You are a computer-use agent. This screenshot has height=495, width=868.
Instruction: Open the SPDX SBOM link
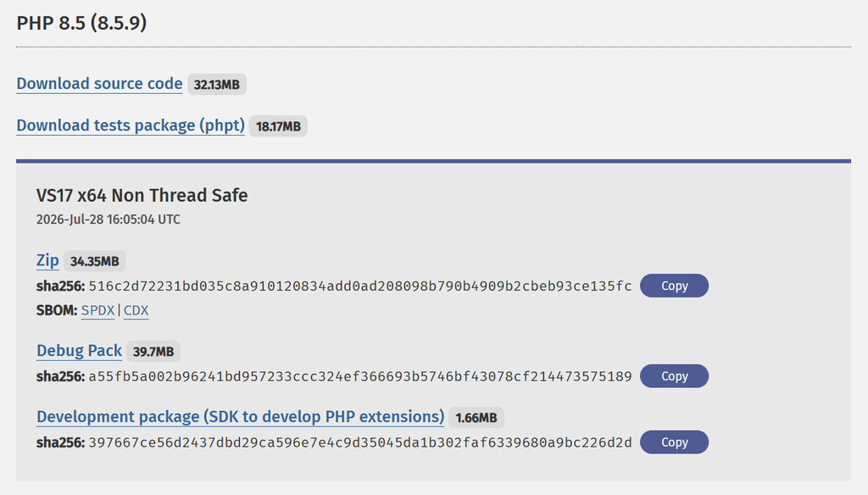click(x=98, y=310)
